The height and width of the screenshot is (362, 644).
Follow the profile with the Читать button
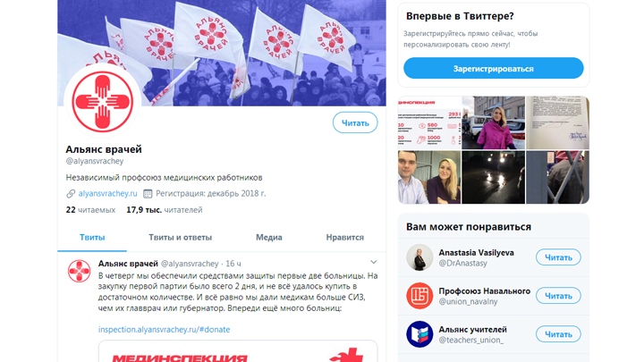click(355, 122)
